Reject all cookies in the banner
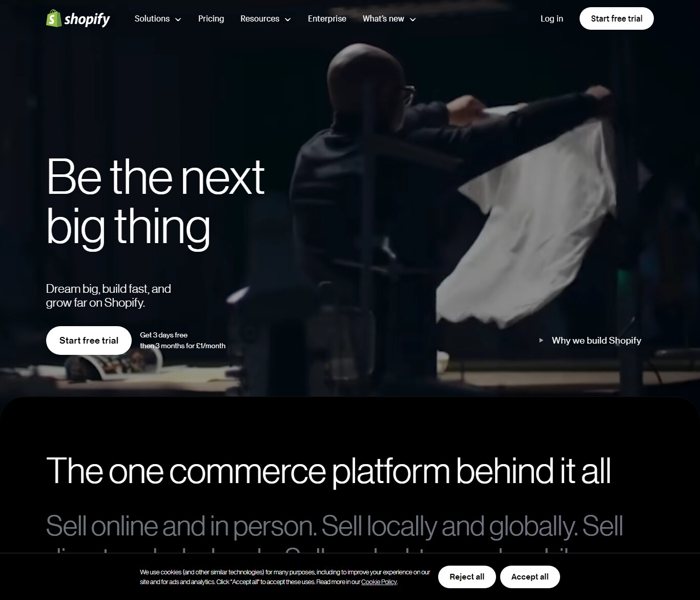This screenshot has width=700, height=600. (467, 577)
